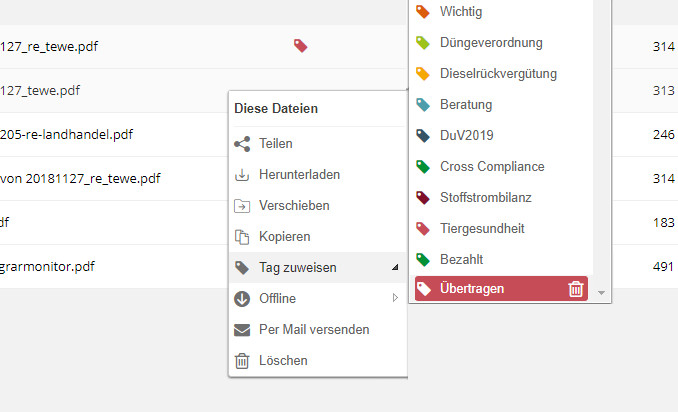Expand the Tag zuweisen submenu arrow
This screenshot has height=412, width=678.
pyautogui.click(x=395, y=268)
